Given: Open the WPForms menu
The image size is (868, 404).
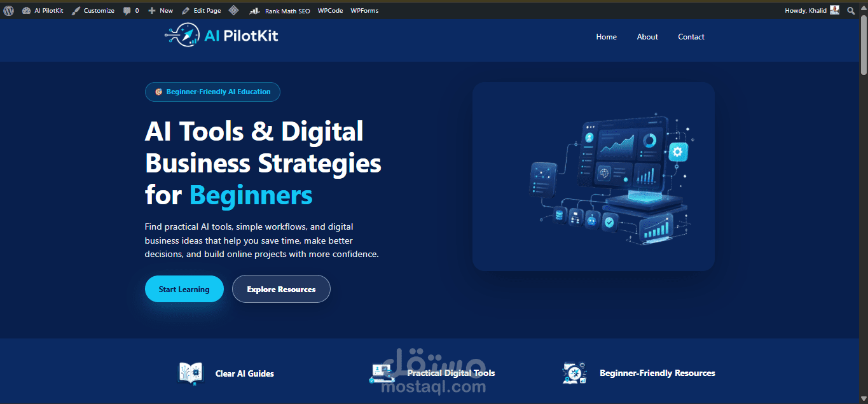Looking at the screenshot, I should coord(365,10).
